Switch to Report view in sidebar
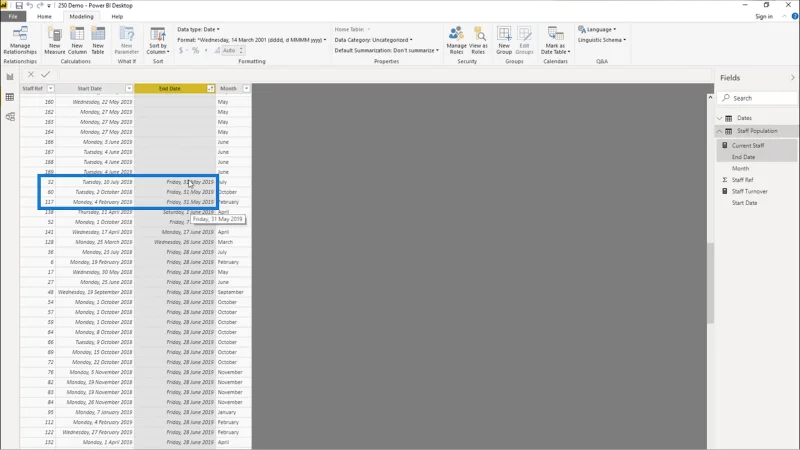The image size is (800, 450). tap(10, 77)
